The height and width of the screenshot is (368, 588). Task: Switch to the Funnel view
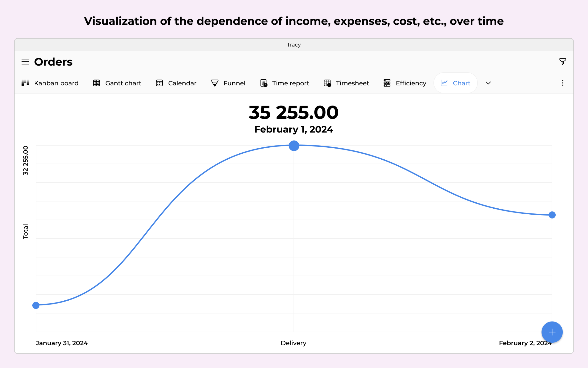[x=228, y=83]
